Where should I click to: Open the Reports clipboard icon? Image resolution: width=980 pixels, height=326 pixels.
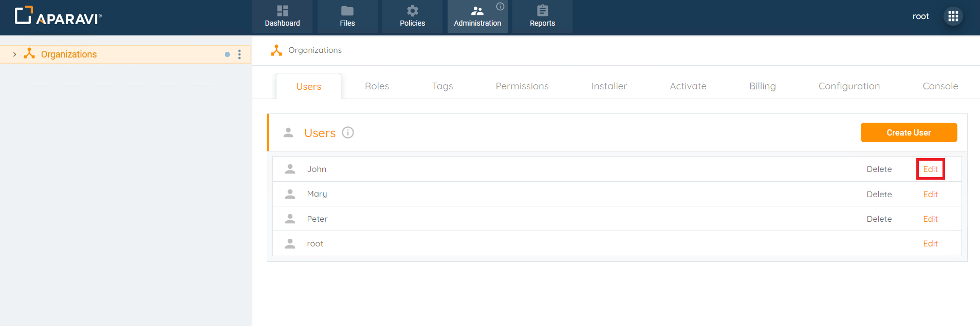[x=542, y=11]
